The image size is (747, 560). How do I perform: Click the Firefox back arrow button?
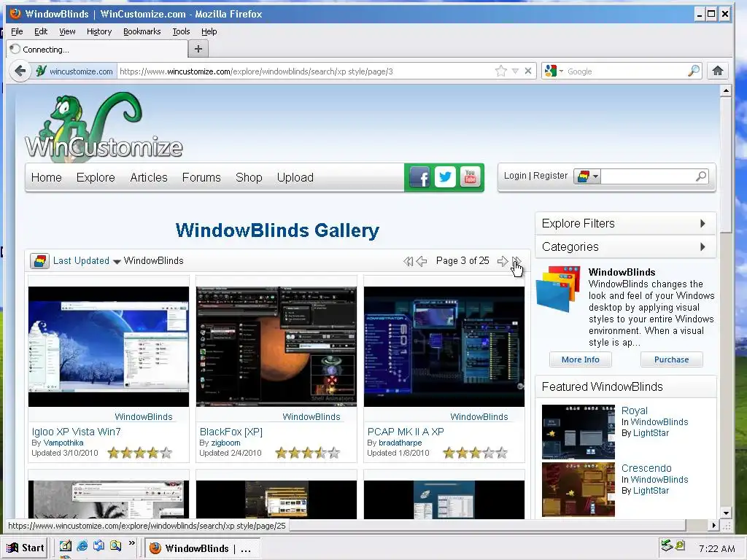click(20, 71)
